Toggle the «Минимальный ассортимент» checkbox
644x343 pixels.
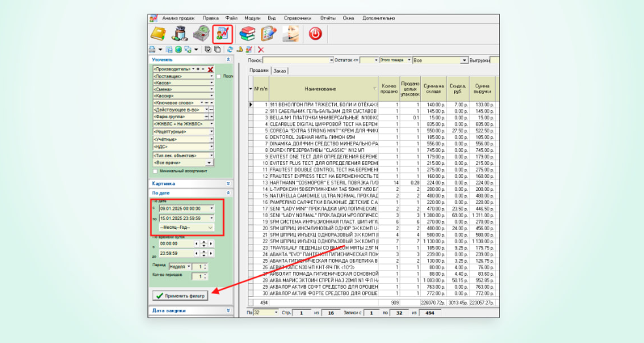(x=155, y=171)
